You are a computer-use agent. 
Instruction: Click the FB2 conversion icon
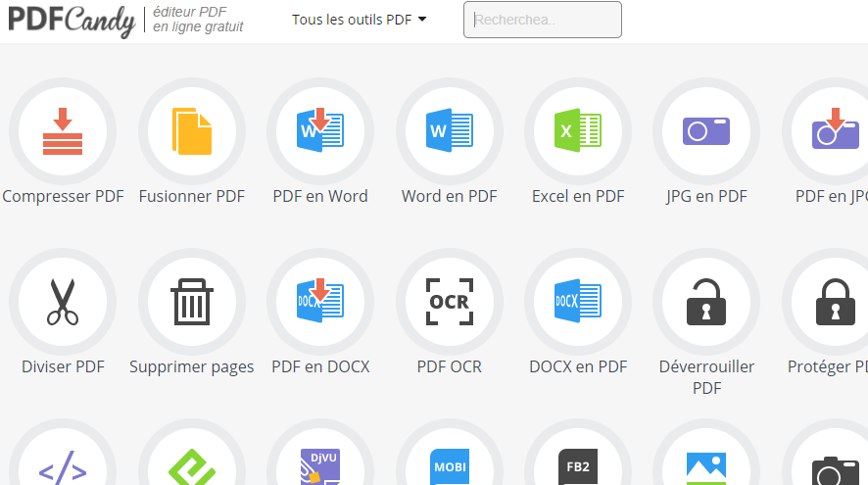tap(578, 466)
